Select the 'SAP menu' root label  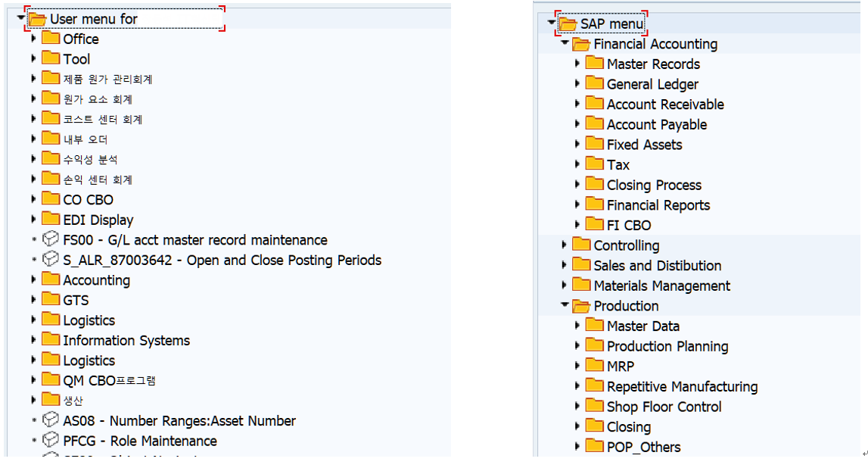[x=611, y=23]
